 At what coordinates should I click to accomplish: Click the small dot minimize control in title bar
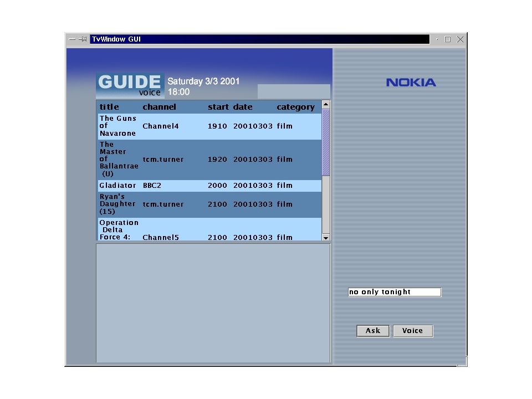(437, 39)
